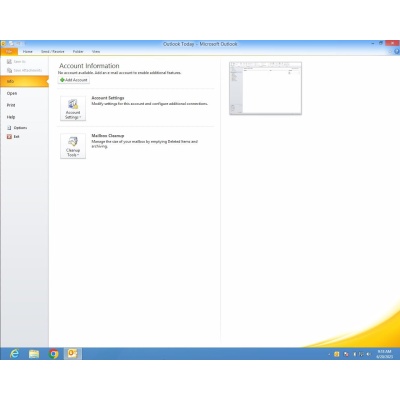This screenshot has height=400, width=400.
Task: Click the Outlook Today preview thumbnail
Action: click(x=265, y=88)
